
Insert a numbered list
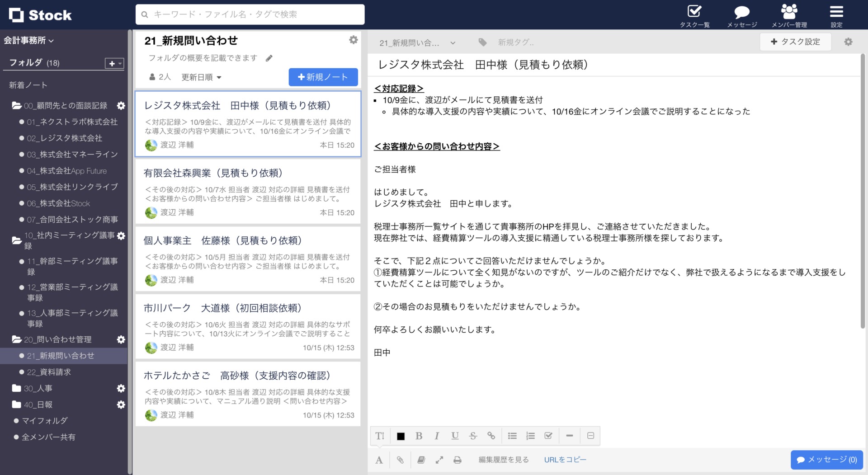tap(530, 436)
